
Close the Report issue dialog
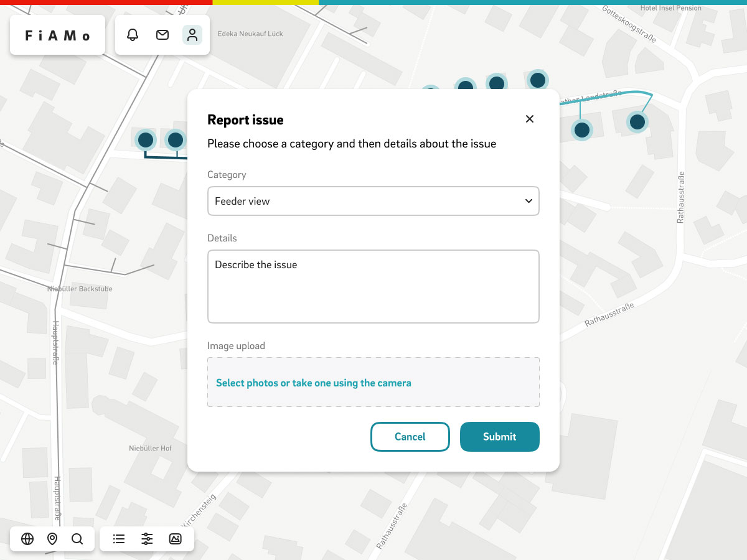530,119
